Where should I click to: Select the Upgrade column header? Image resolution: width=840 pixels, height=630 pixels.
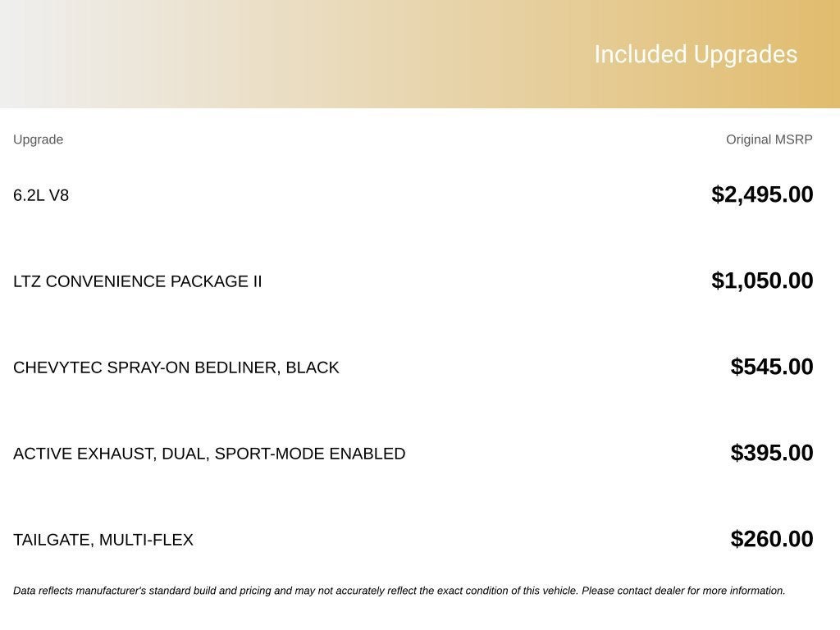pyautogui.click(x=38, y=139)
